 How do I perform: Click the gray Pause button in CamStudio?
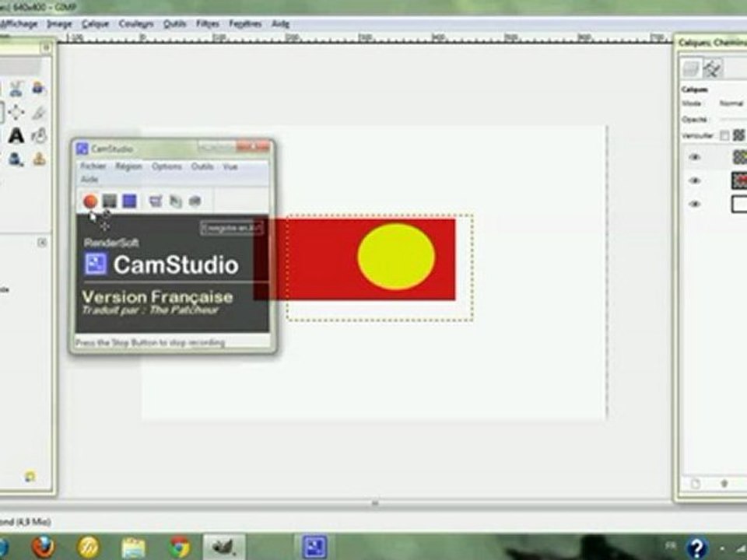coord(110,201)
